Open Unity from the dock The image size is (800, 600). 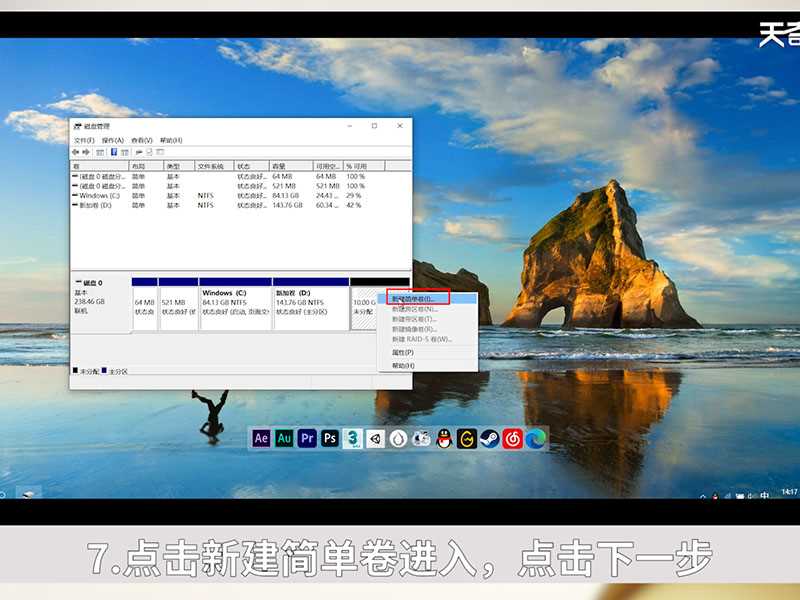[374, 438]
